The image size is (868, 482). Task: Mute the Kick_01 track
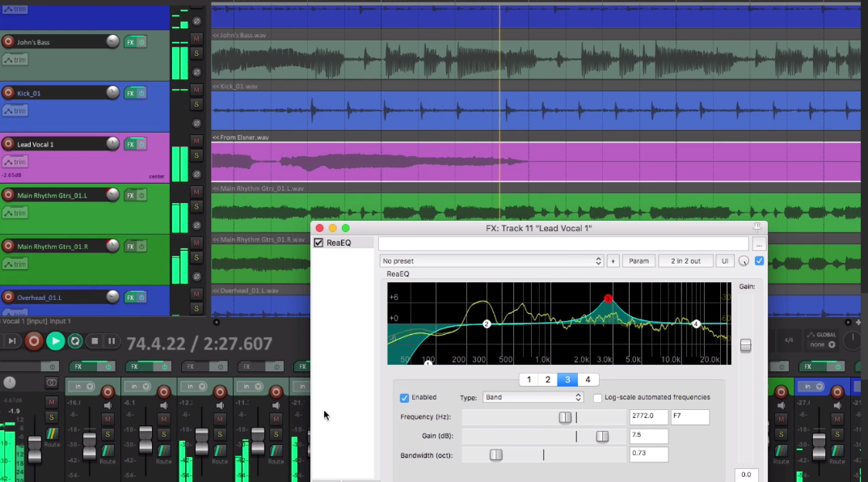coord(196,90)
